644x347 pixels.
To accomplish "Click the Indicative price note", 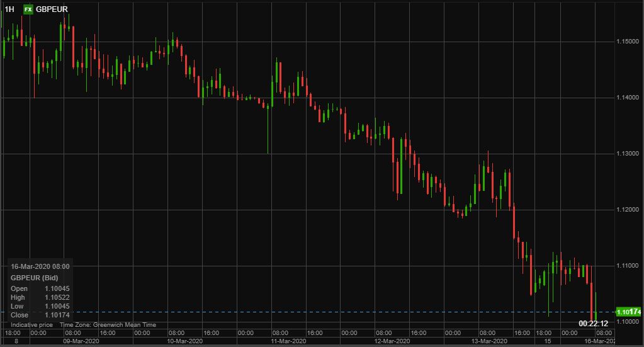I will coord(31,325).
